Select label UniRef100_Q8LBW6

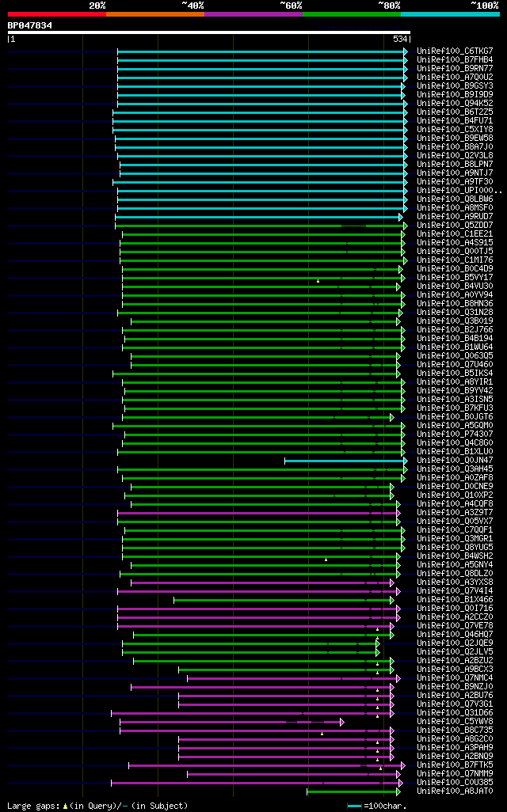(455, 199)
